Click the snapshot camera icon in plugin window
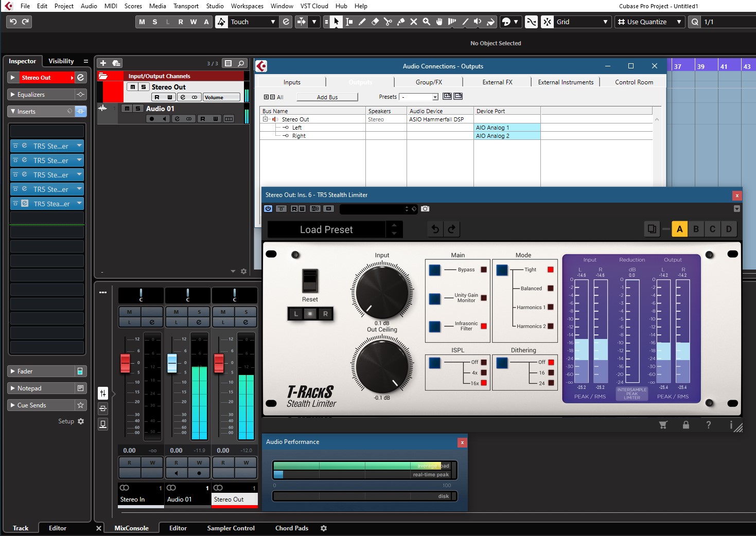This screenshot has width=756, height=536. coord(425,209)
